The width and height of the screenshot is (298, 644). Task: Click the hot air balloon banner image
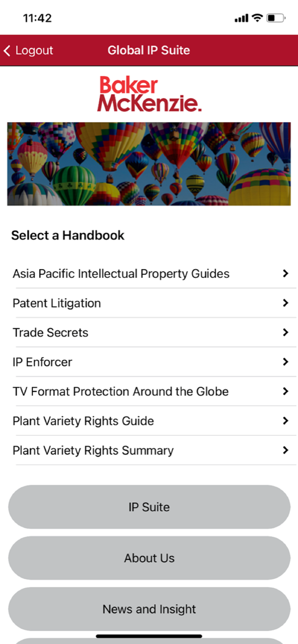click(x=149, y=163)
